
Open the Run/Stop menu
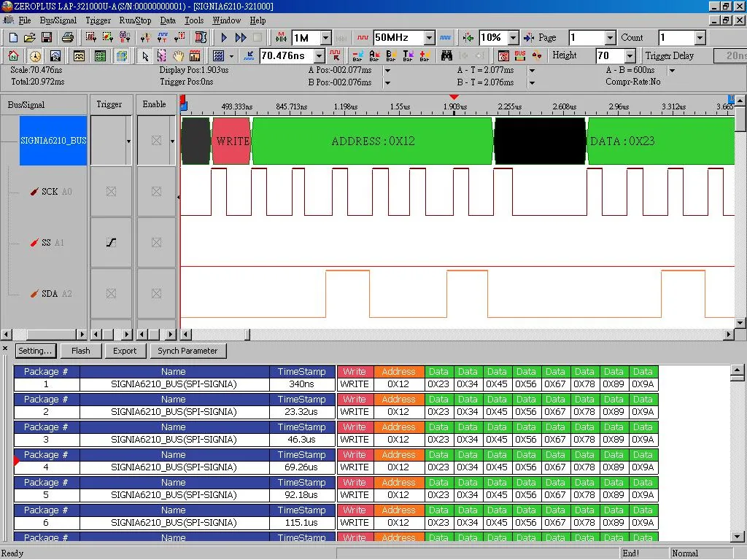[135, 20]
